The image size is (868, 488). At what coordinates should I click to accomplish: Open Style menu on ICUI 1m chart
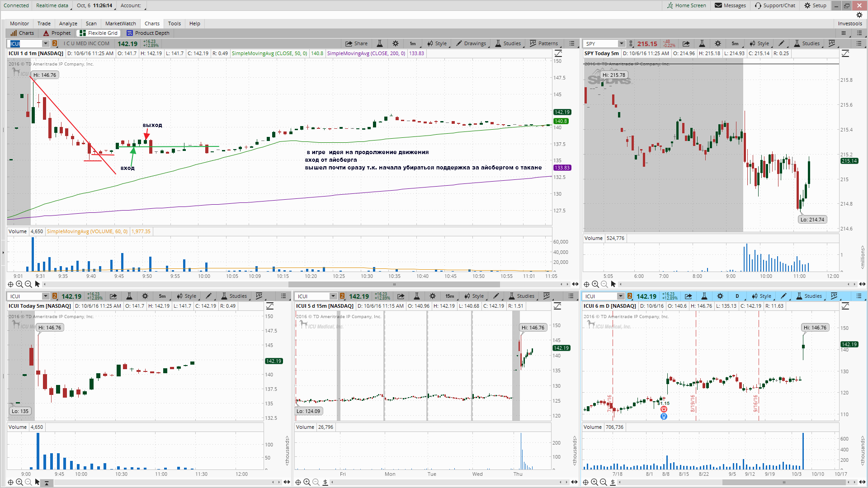click(x=437, y=43)
